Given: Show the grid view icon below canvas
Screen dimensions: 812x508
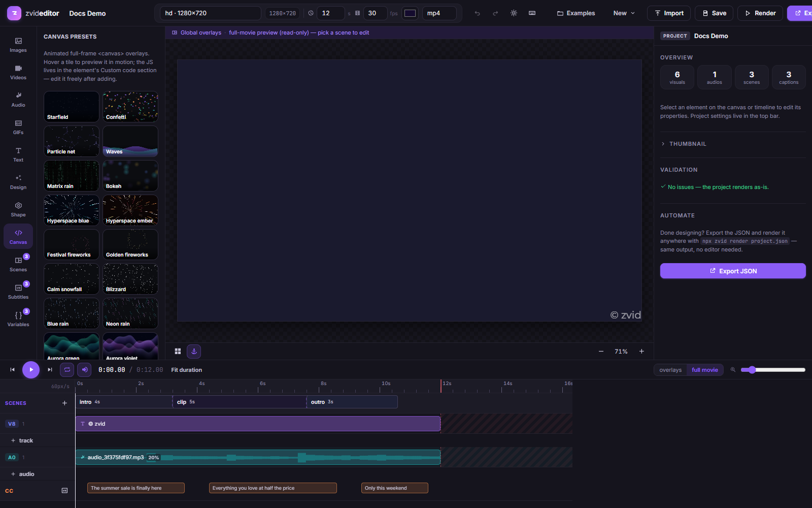Looking at the screenshot, I should [x=178, y=352].
